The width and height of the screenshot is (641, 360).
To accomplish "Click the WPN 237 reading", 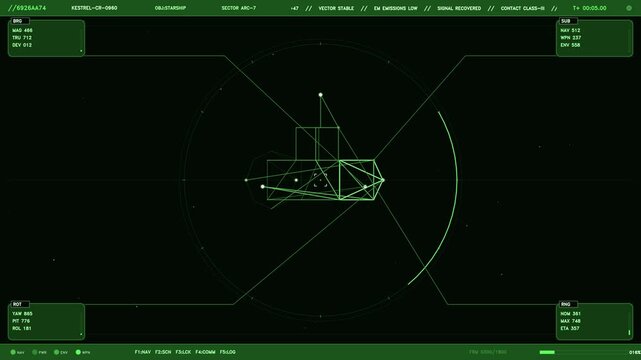I will (571, 38).
